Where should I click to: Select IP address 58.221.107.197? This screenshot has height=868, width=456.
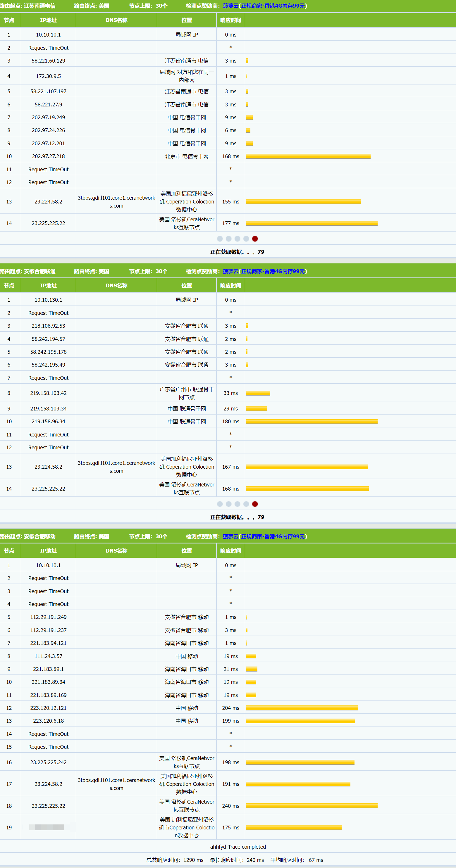coord(49,91)
